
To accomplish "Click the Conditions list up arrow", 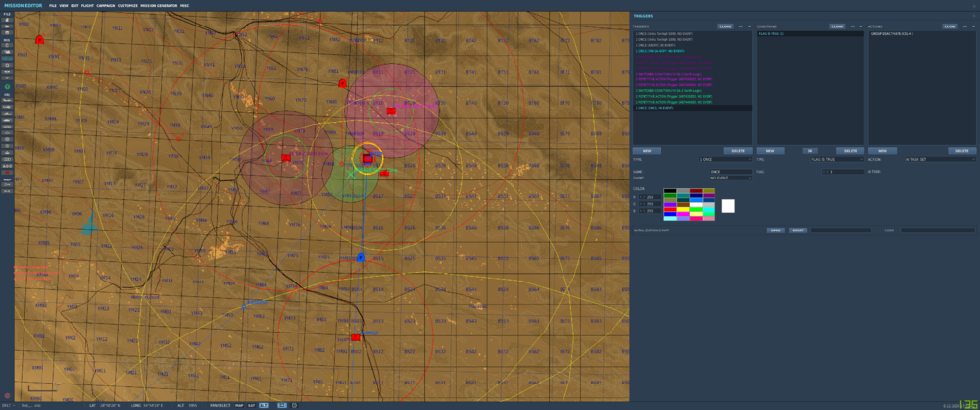I will [x=852, y=26].
